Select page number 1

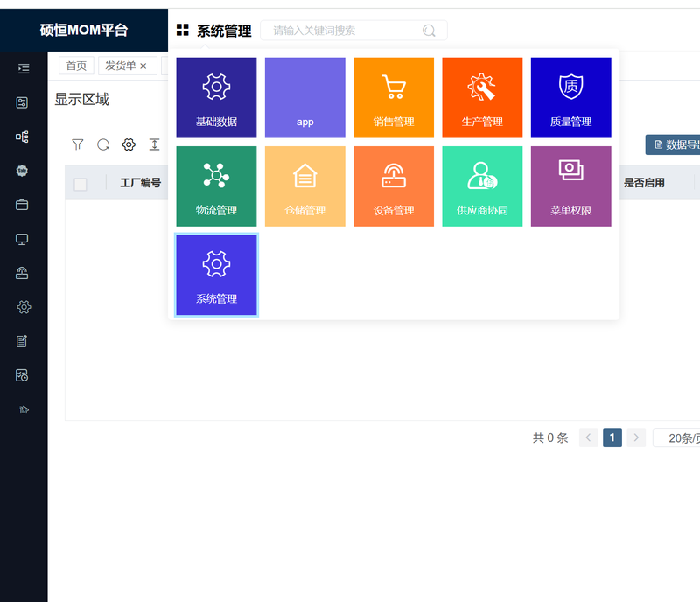click(612, 437)
